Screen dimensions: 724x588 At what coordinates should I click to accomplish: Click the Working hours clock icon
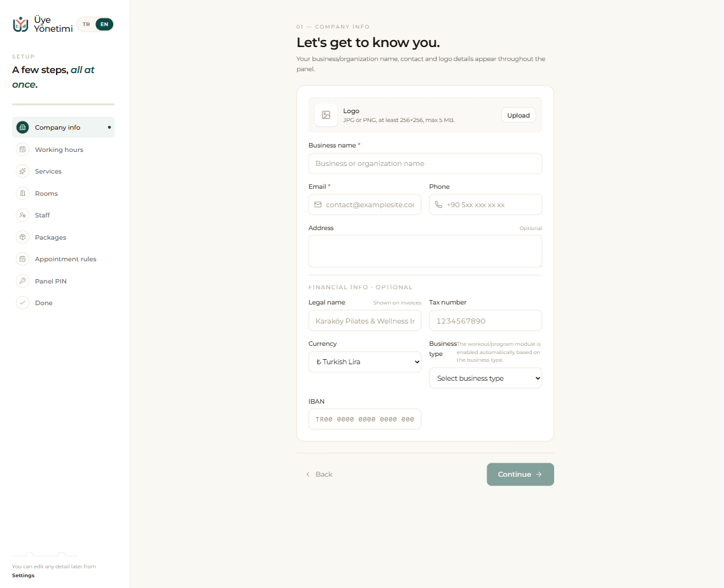(x=23, y=149)
